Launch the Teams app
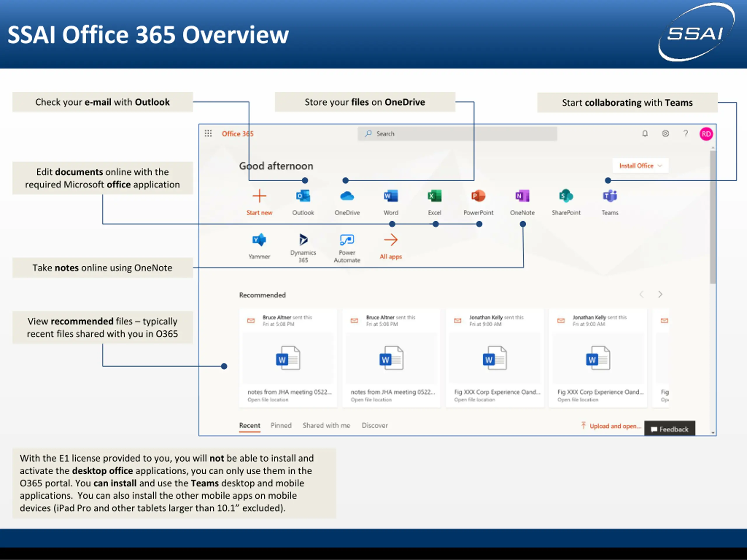Screen dimensions: 747x560 tap(610, 202)
